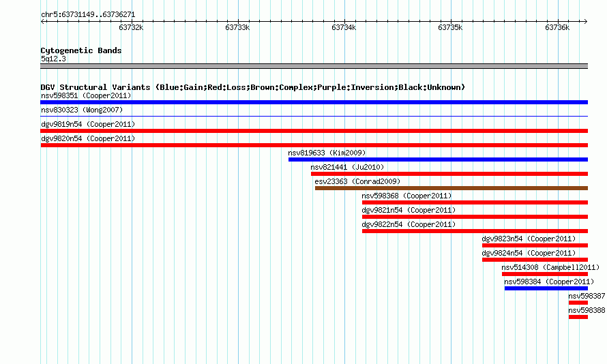The height and width of the screenshot is (364, 607).
Task: Click the dgv9822n54 (Cooper2011) label text
Action: coord(409,224)
